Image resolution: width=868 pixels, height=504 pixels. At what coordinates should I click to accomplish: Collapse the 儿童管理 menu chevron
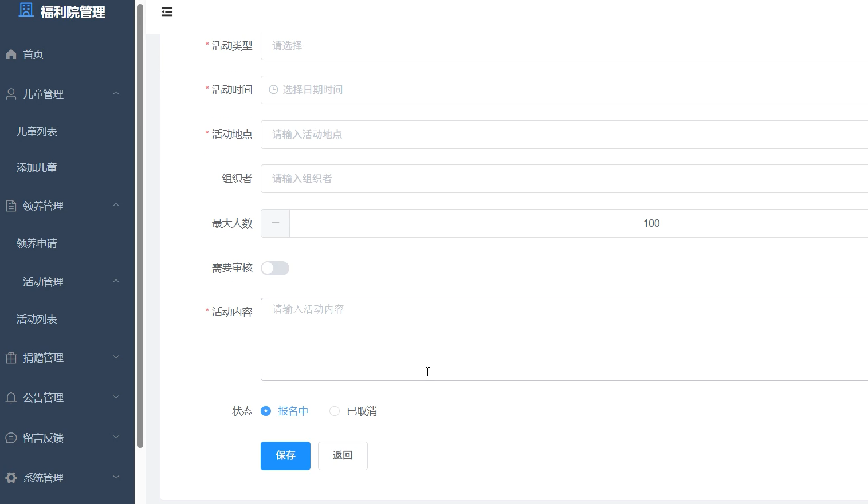click(x=116, y=93)
